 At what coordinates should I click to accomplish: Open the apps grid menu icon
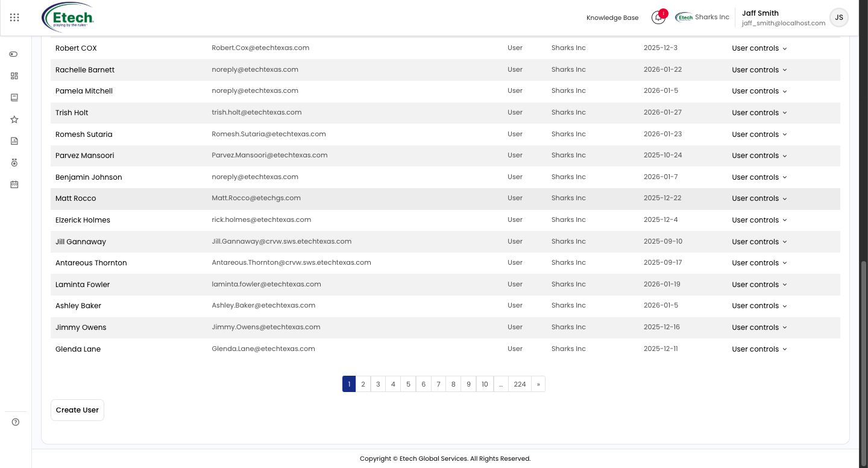14,17
